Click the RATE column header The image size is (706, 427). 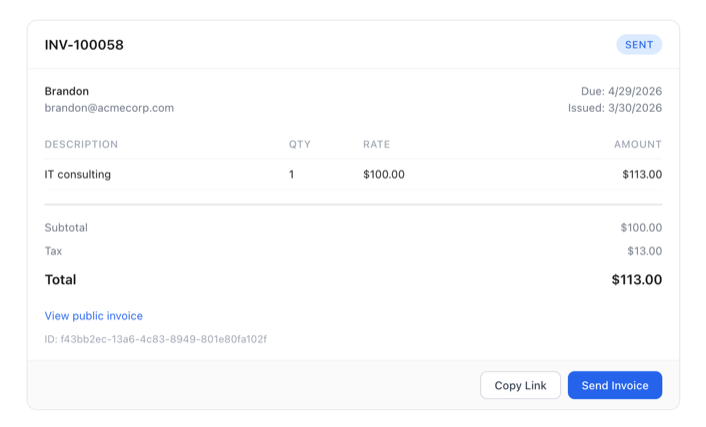tap(376, 145)
